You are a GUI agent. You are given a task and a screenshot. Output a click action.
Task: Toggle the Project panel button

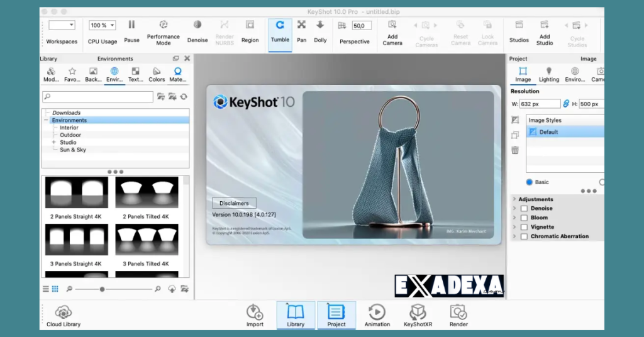click(336, 316)
